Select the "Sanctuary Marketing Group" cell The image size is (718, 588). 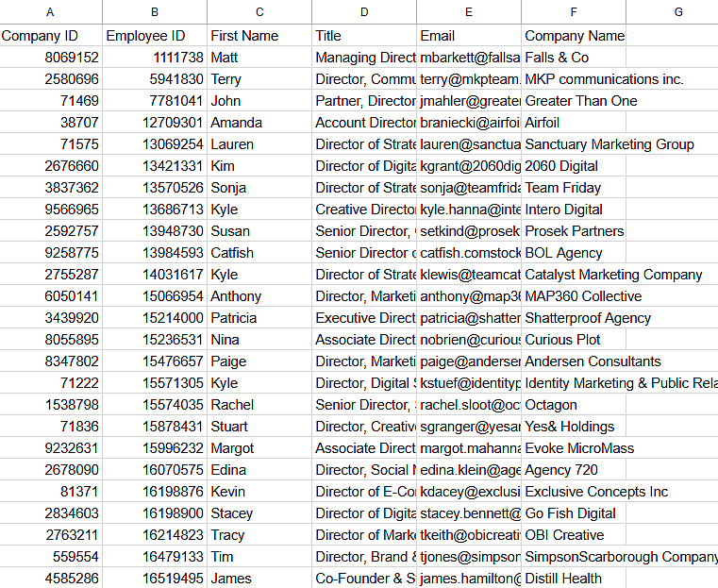[609, 144]
